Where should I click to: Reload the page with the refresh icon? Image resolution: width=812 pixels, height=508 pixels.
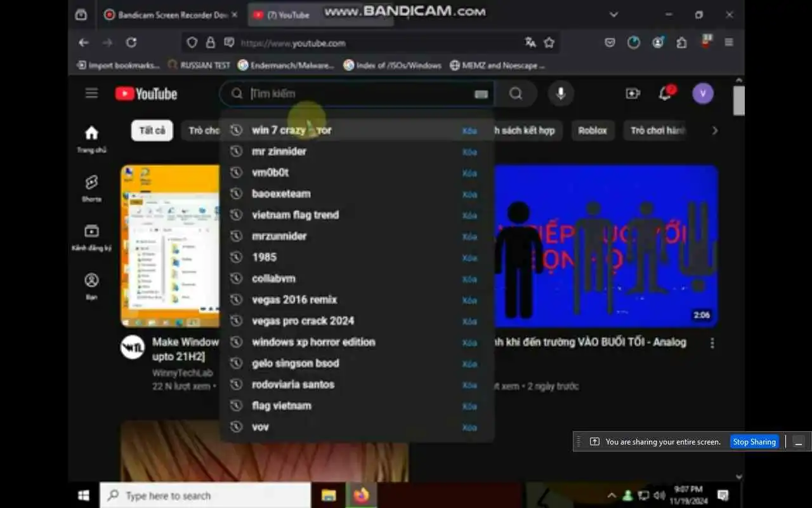tap(131, 43)
